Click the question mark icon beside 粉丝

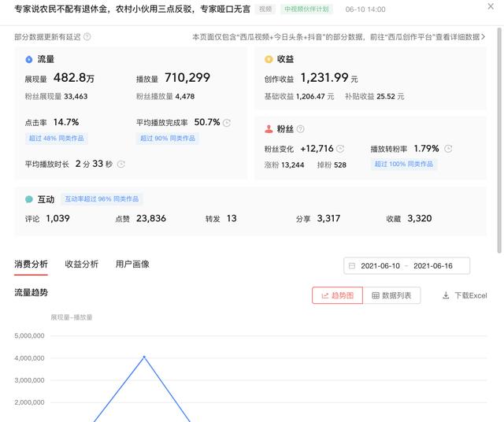(x=301, y=129)
